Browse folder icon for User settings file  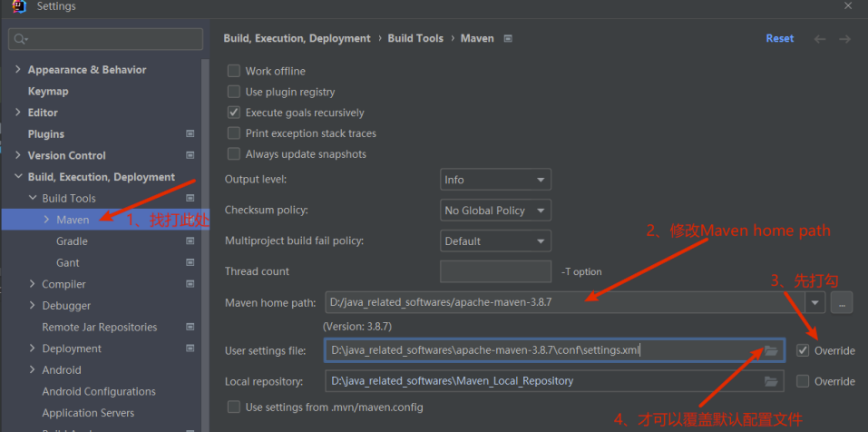point(771,350)
